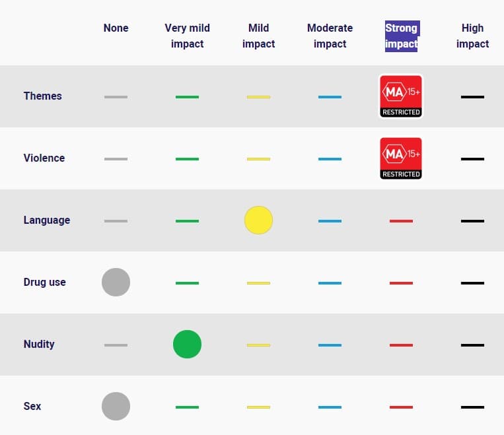Select the yellow Mild dash for Nudity
Image resolution: width=504 pixels, height=435 pixels.
click(x=258, y=345)
